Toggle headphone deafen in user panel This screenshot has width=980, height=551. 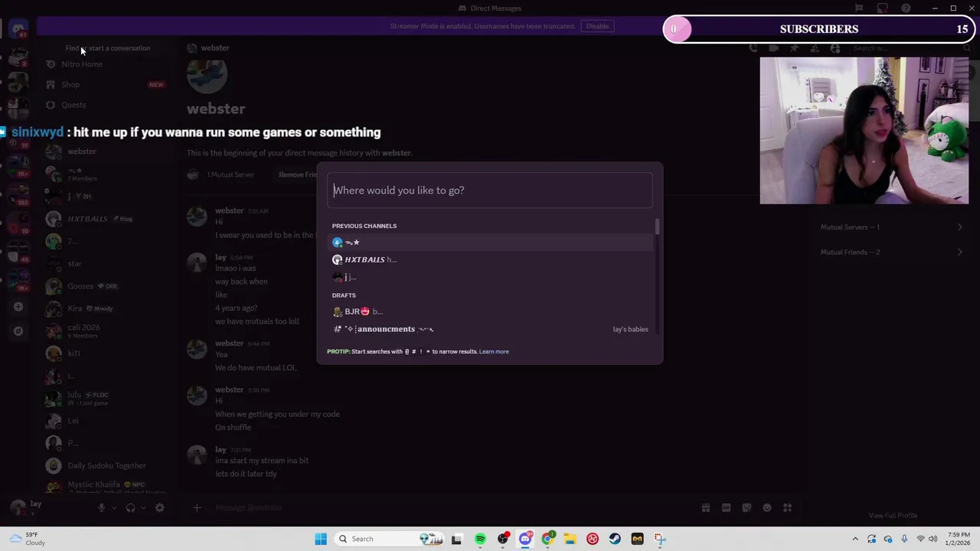coord(130,507)
